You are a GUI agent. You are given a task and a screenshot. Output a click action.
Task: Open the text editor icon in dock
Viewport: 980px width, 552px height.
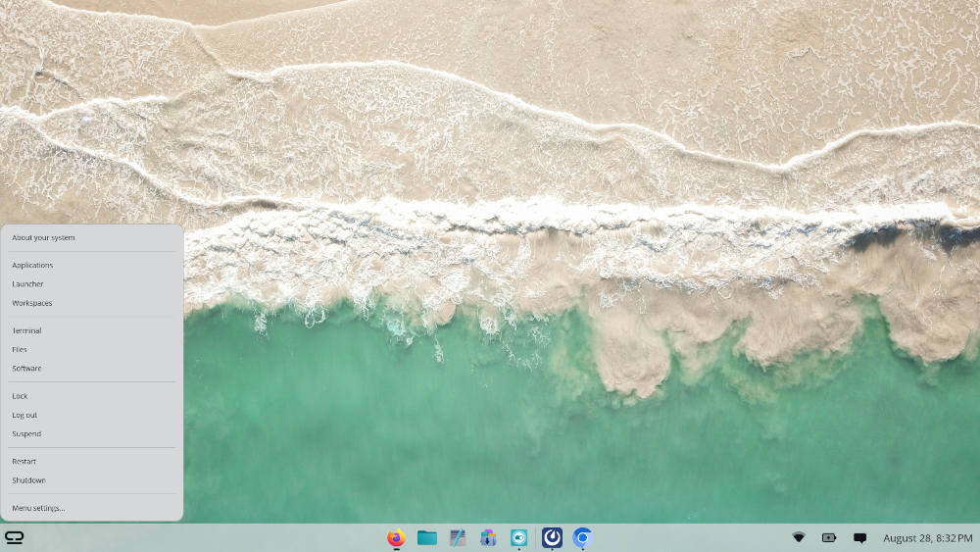click(x=458, y=537)
